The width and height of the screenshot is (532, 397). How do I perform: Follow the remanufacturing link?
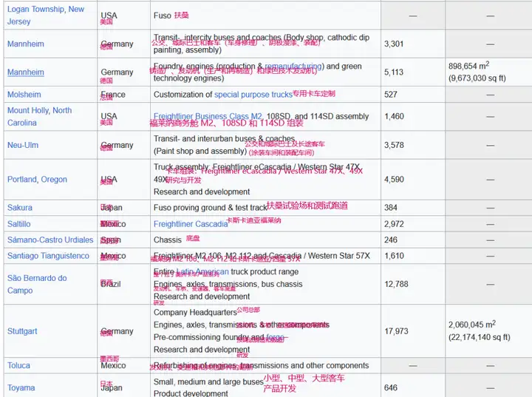click(293, 66)
